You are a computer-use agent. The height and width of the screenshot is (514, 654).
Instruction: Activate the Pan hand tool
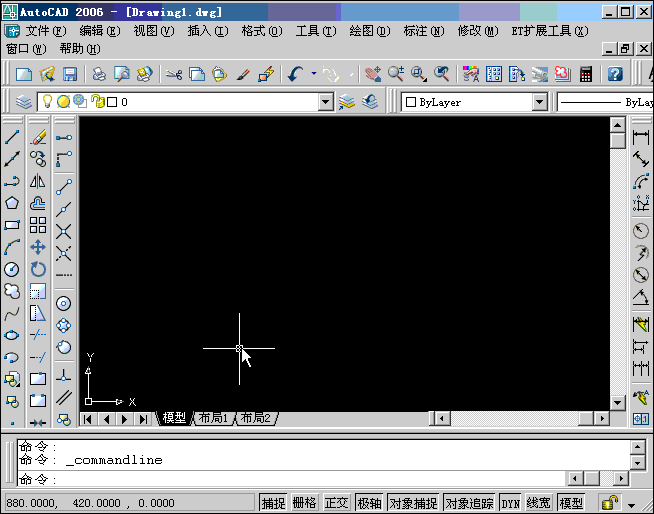click(373, 74)
